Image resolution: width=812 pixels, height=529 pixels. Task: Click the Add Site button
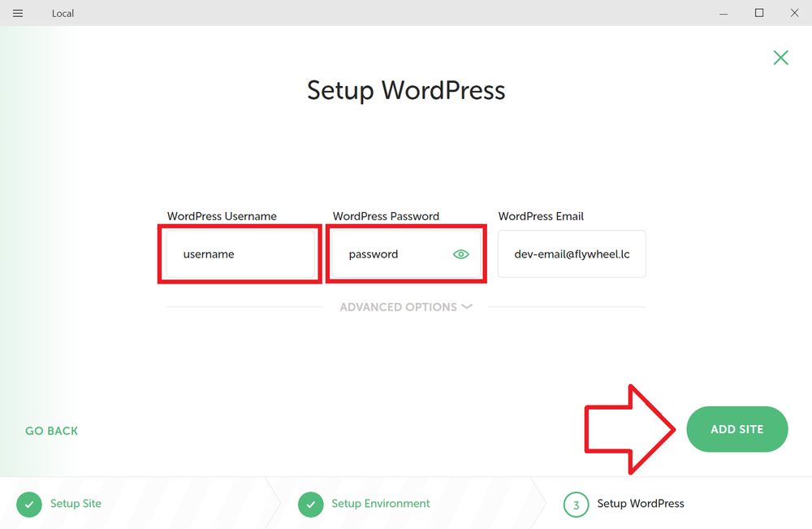(x=737, y=429)
